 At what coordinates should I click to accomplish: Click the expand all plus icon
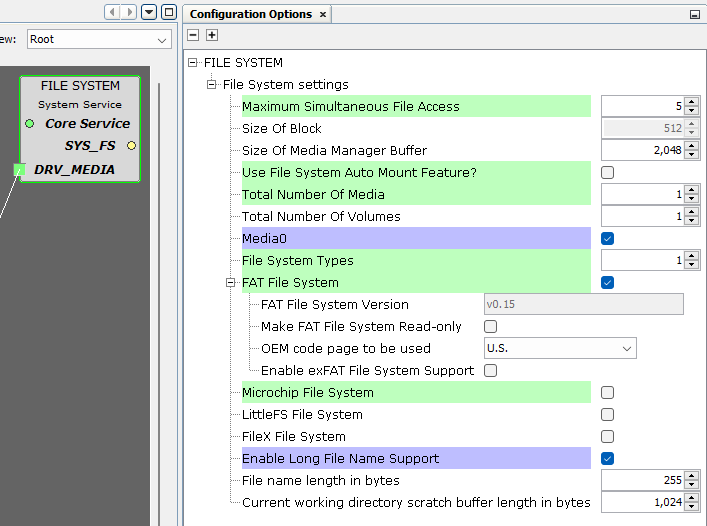pyautogui.click(x=211, y=35)
